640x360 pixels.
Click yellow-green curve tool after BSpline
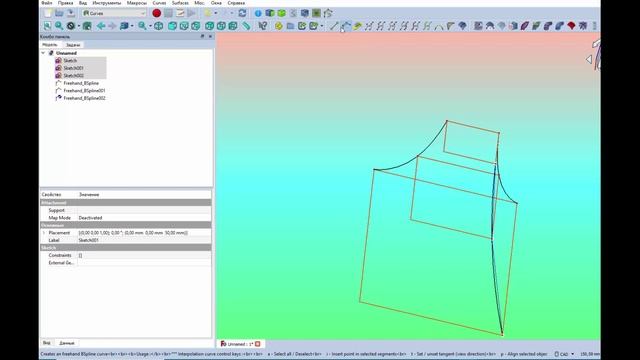[358, 26]
